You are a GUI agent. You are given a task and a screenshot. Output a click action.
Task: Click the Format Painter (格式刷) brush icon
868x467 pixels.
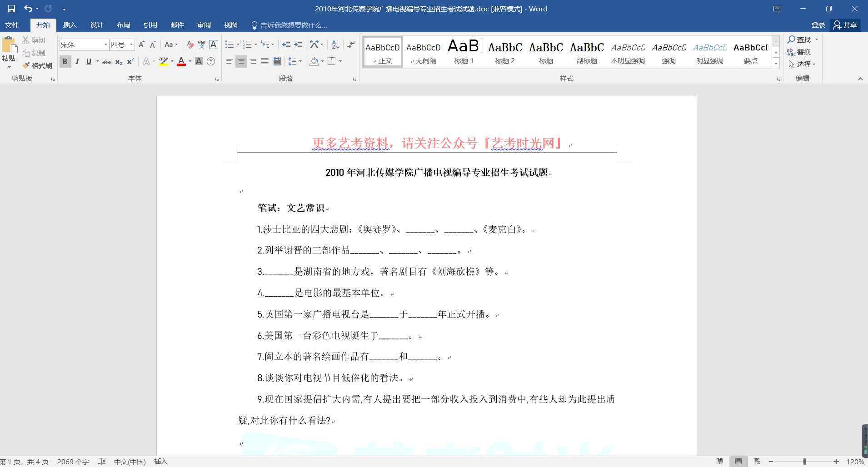tap(26, 65)
